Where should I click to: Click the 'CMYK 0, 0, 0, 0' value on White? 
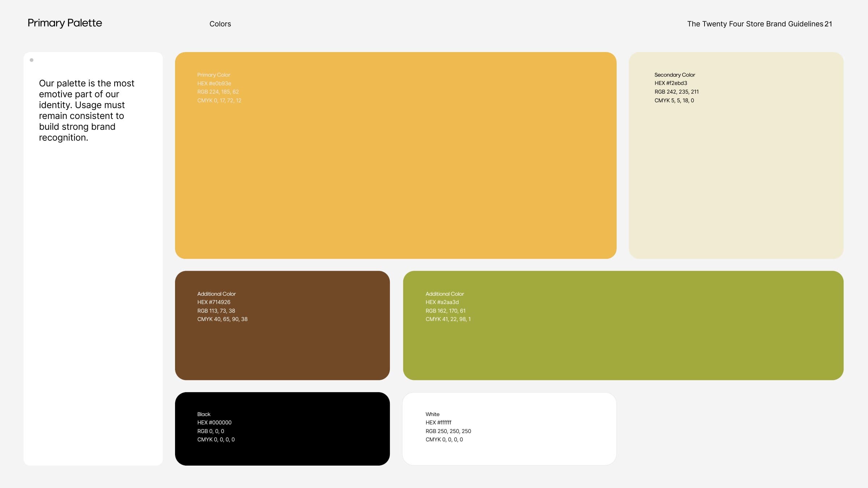444,440
